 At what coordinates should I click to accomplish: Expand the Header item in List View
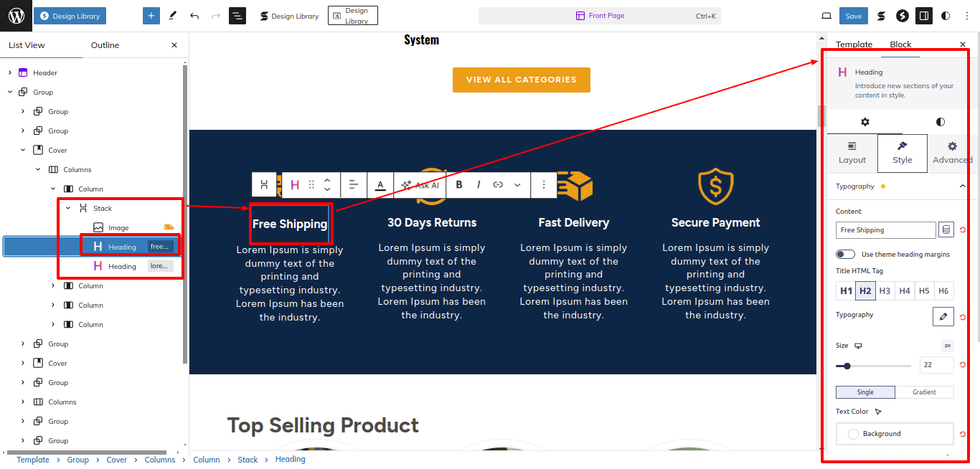tap(10, 72)
